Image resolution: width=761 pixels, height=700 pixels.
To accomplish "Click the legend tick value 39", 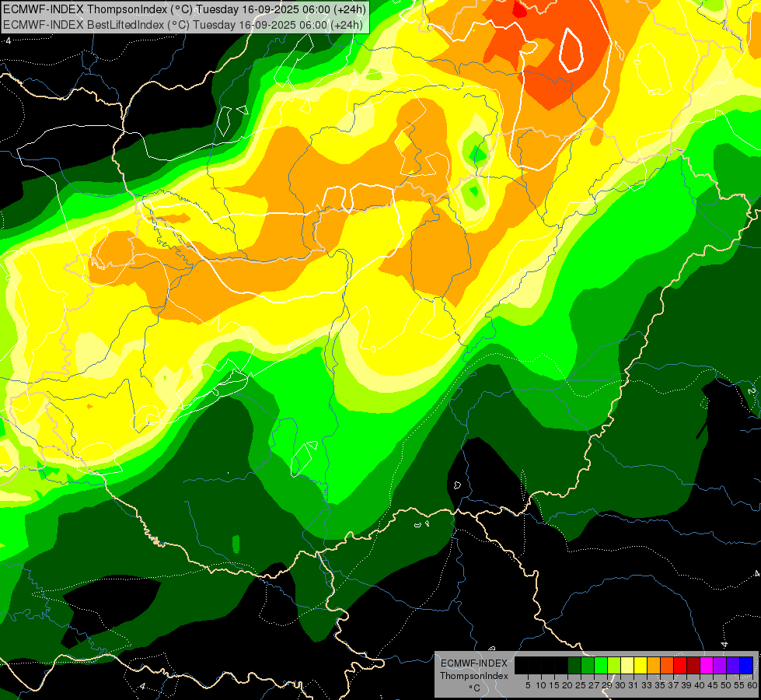I will tap(686, 685).
